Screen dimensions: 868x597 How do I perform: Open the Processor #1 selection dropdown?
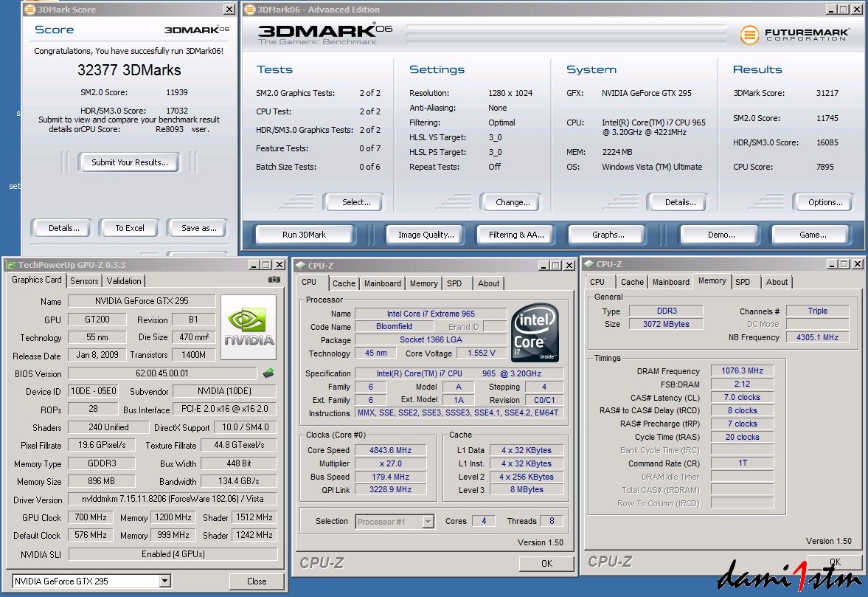coord(428,521)
